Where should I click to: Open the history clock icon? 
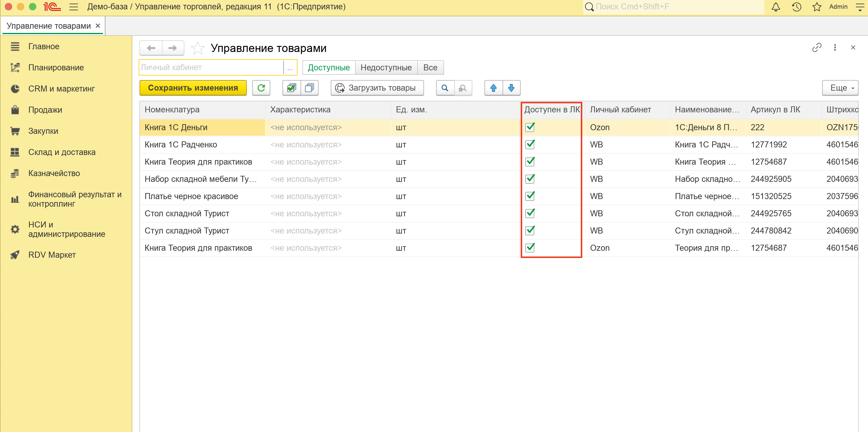point(796,7)
